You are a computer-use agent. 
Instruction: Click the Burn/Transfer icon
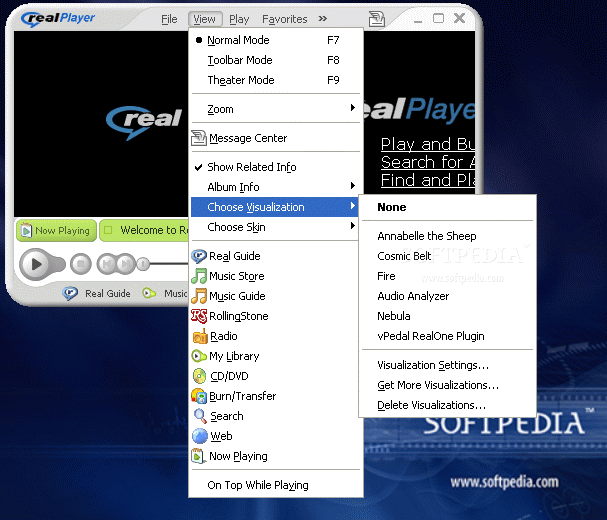click(199, 396)
